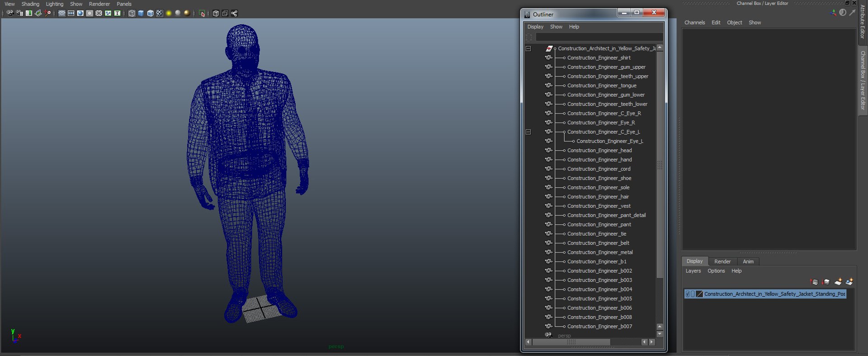The height and width of the screenshot is (356, 868).
Task: Toggle the Safe Title icon
Action: click(x=118, y=13)
